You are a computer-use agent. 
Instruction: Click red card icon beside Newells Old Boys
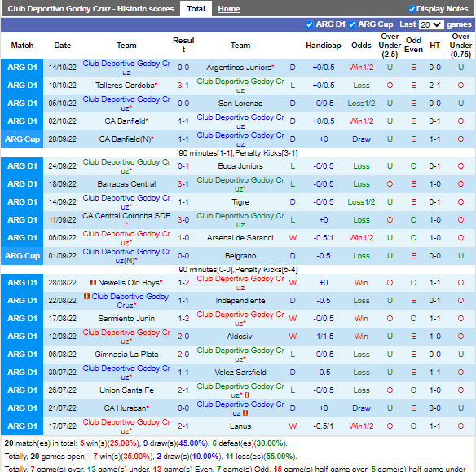click(93, 282)
